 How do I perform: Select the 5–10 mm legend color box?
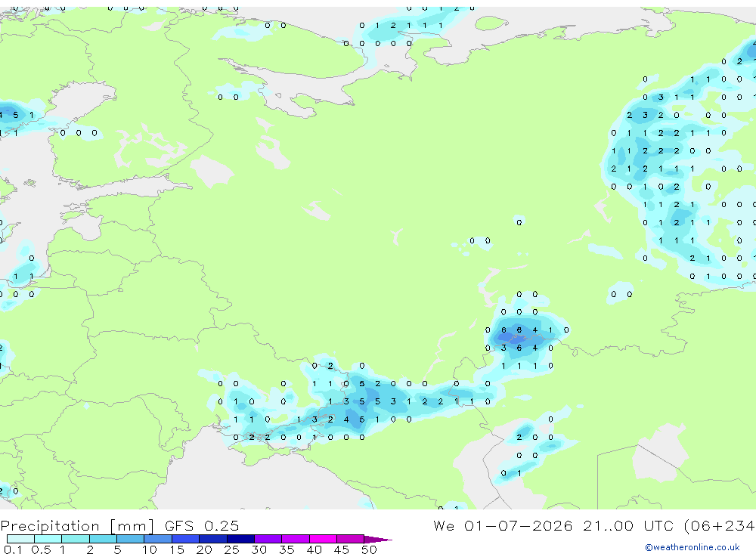(131, 539)
